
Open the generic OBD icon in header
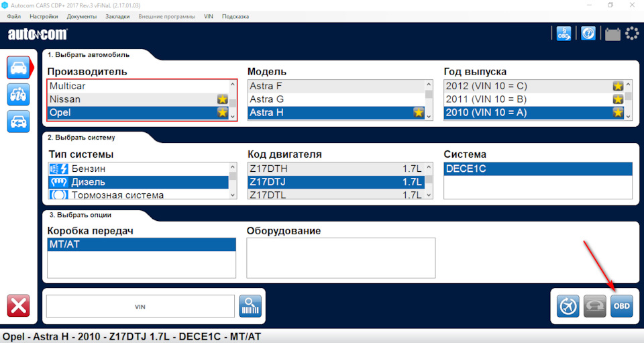563,34
